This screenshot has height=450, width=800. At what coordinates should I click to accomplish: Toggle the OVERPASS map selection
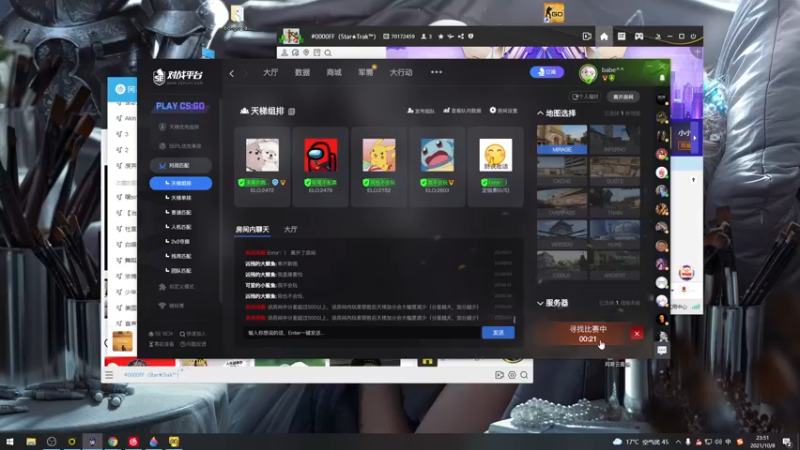pyautogui.click(x=562, y=203)
